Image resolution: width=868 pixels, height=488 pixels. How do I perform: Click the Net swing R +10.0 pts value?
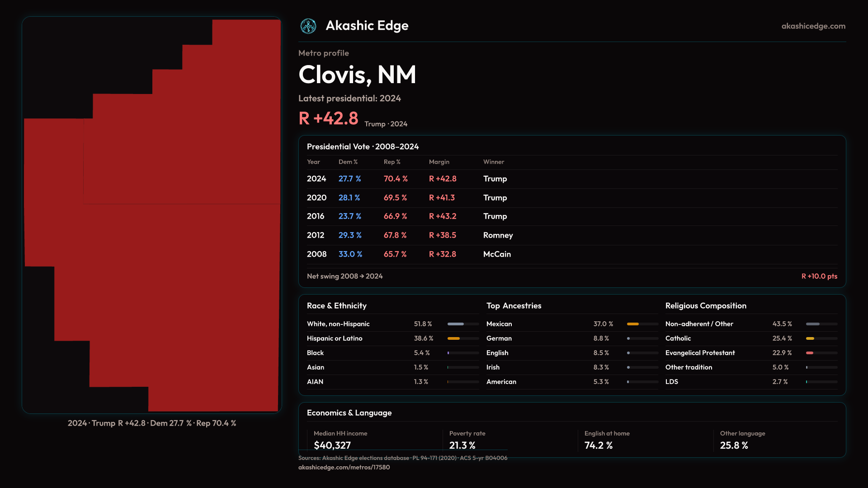click(819, 276)
